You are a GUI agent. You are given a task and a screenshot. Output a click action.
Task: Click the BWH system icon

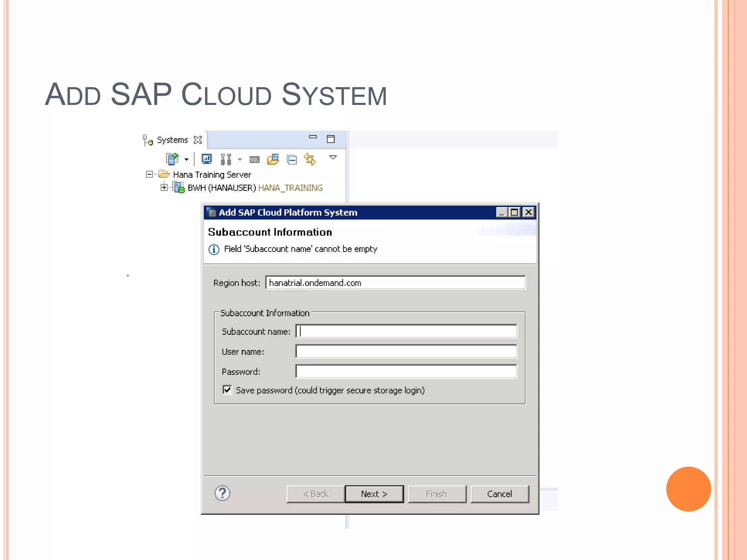(x=178, y=187)
